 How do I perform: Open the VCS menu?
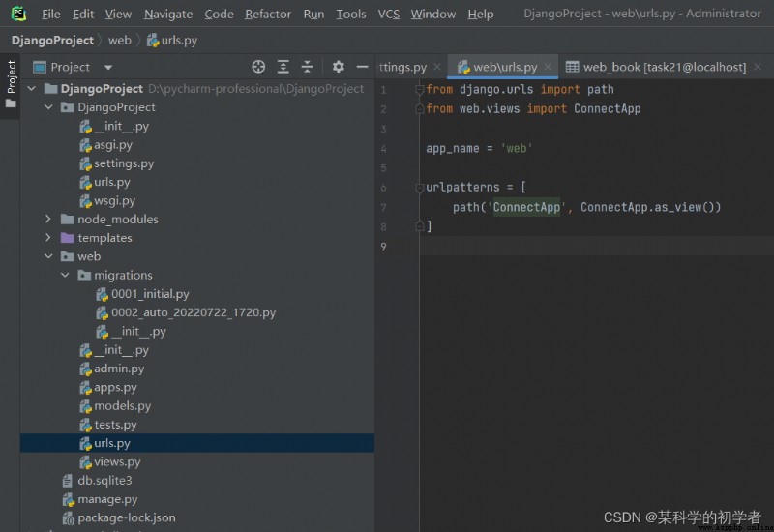coord(389,14)
